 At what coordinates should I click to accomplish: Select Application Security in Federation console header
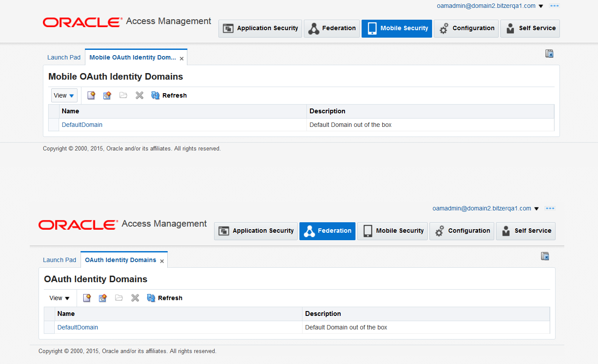pyautogui.click(x=256, y=231)
